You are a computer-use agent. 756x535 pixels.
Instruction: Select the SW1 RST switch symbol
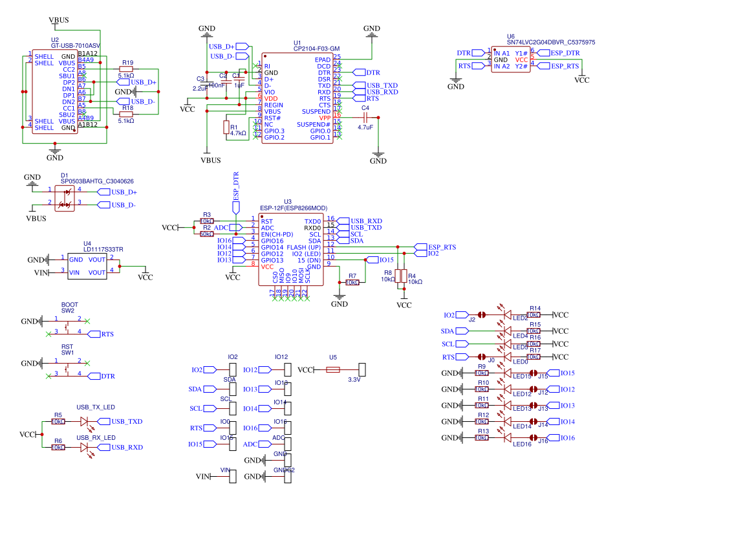(67, 369)
